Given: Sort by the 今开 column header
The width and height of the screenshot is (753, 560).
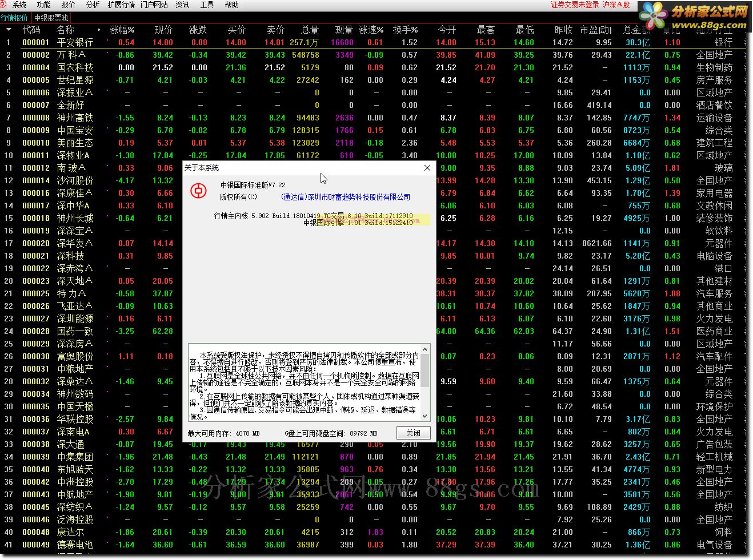Looking at the screenshot, I should (447, 30).
